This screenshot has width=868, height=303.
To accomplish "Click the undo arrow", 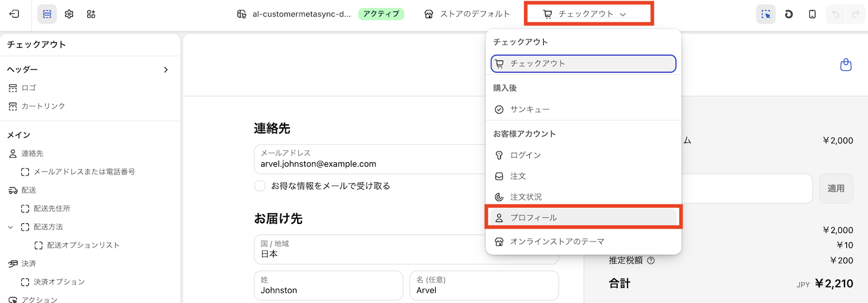I will (x=835, y=14).
